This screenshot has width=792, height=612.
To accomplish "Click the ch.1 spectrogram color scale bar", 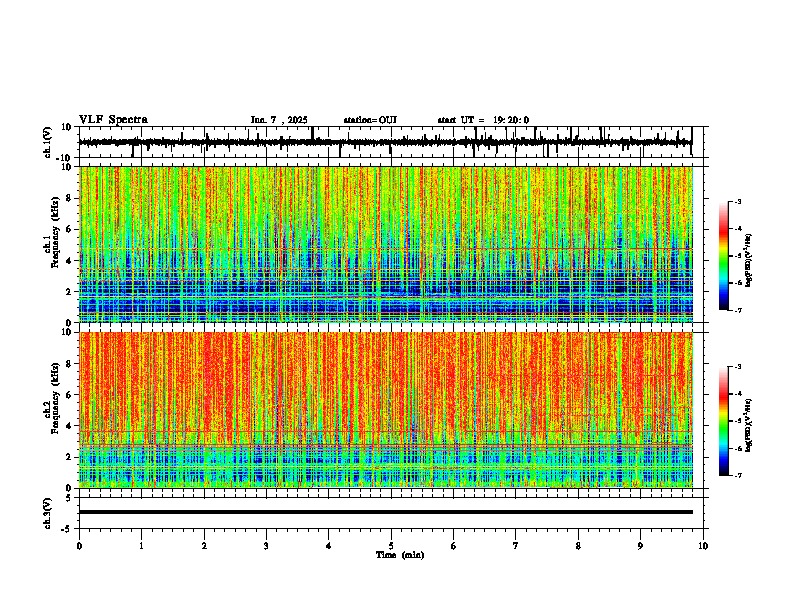I will click(724, 256).
